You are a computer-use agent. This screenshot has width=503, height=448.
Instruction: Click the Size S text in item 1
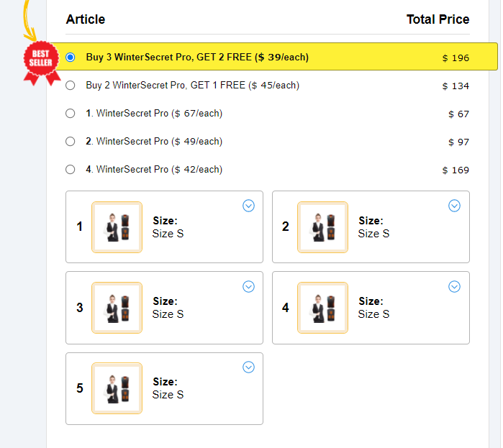pyautogui.click(x=168, y=234)
